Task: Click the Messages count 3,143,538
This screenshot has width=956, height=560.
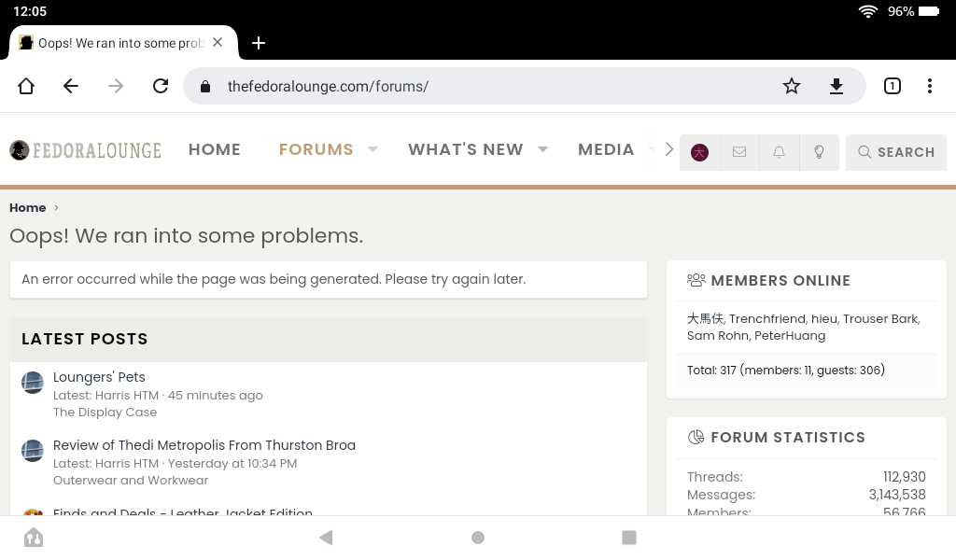Action: pyautogui.click(x=897, y=494)
